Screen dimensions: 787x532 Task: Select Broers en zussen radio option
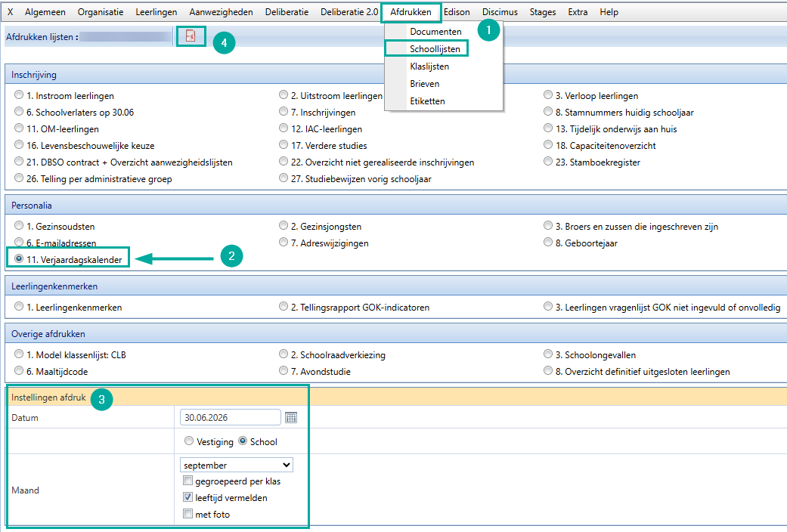pyautogui.click(x=548, y=225)
